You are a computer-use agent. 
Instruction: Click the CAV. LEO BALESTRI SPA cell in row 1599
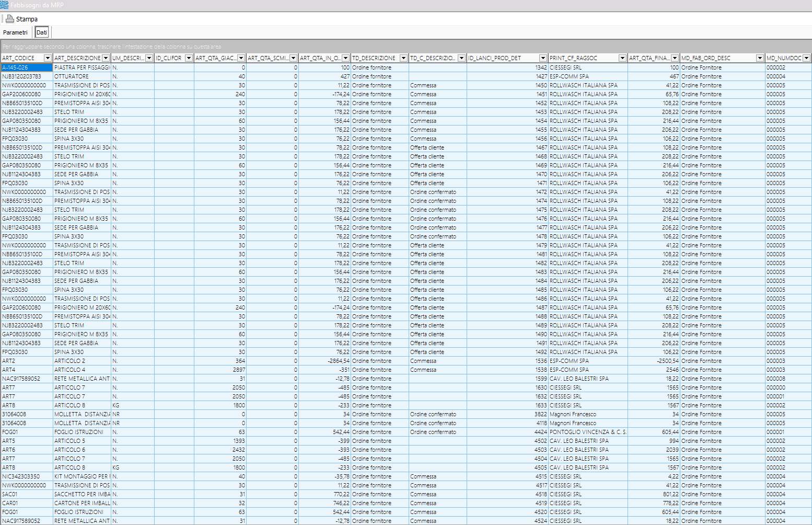588,379
